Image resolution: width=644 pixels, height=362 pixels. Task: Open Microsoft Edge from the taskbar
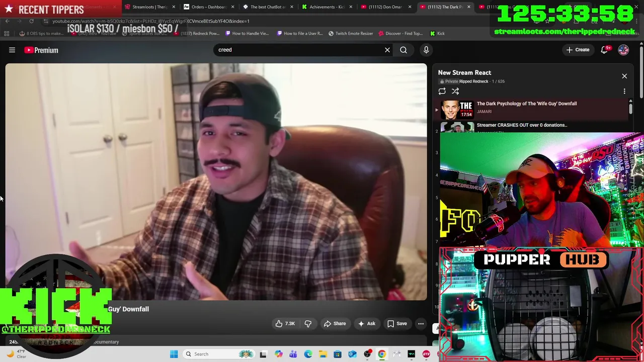[308, 354]
